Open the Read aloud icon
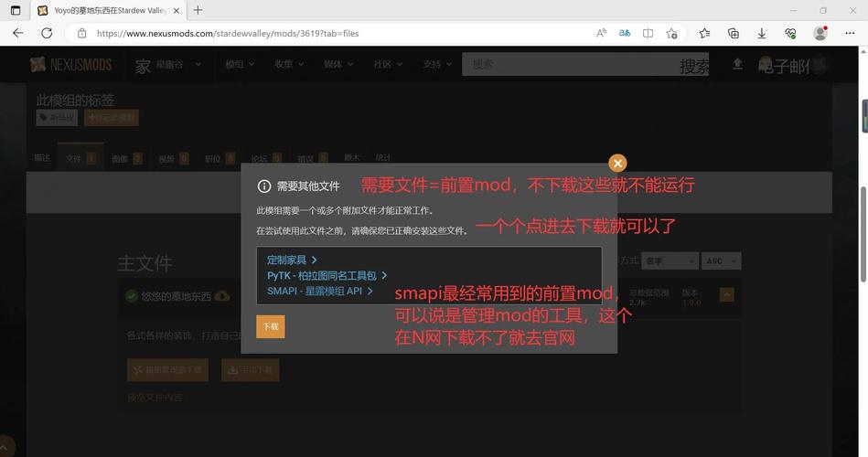Screen dimensions: 868x457 click(x=601, y=33)
